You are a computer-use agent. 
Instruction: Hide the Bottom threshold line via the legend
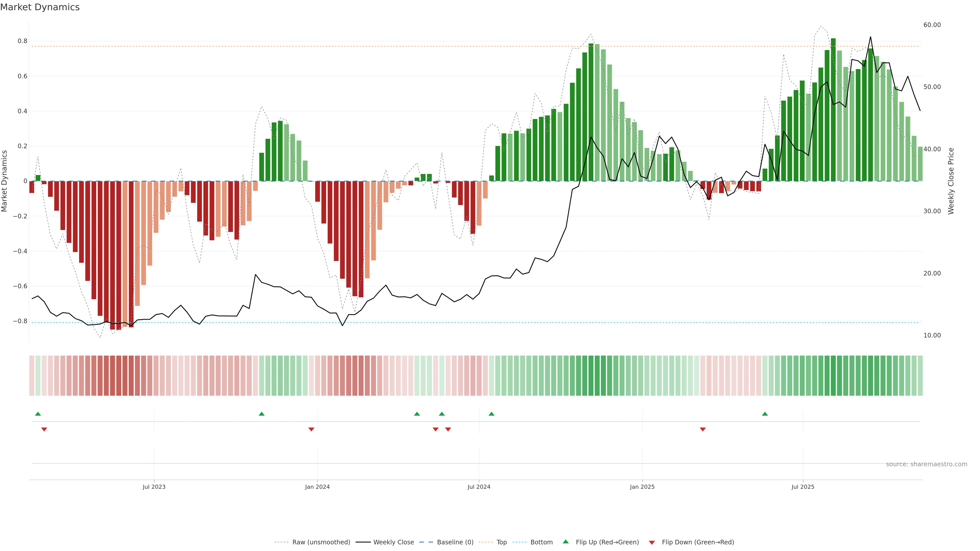(541, 542)
